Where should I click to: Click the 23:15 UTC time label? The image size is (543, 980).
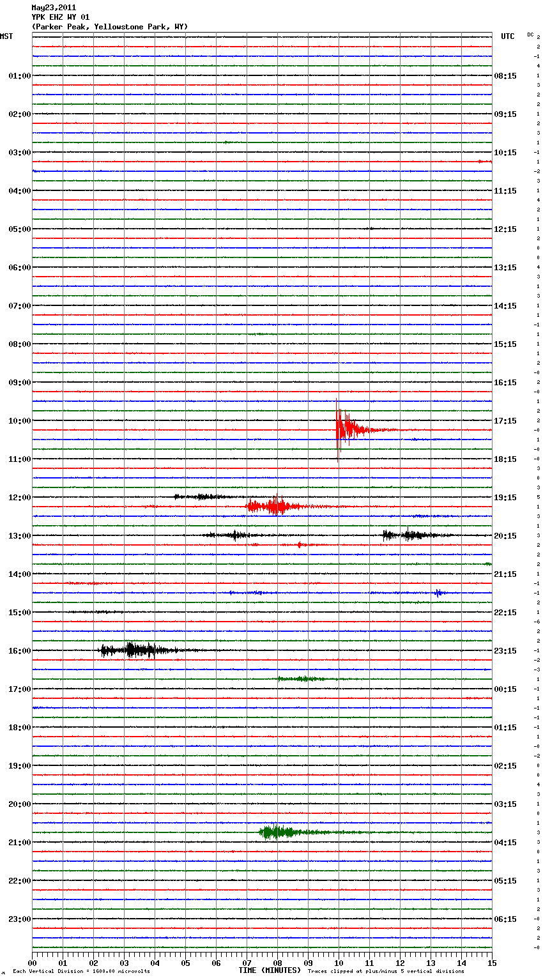pos(505,651)
